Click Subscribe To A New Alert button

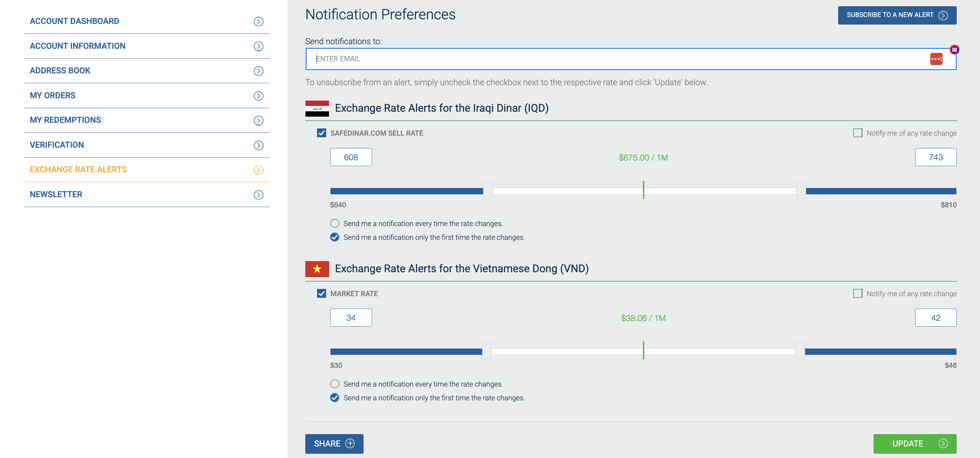(x=897, y=15)
